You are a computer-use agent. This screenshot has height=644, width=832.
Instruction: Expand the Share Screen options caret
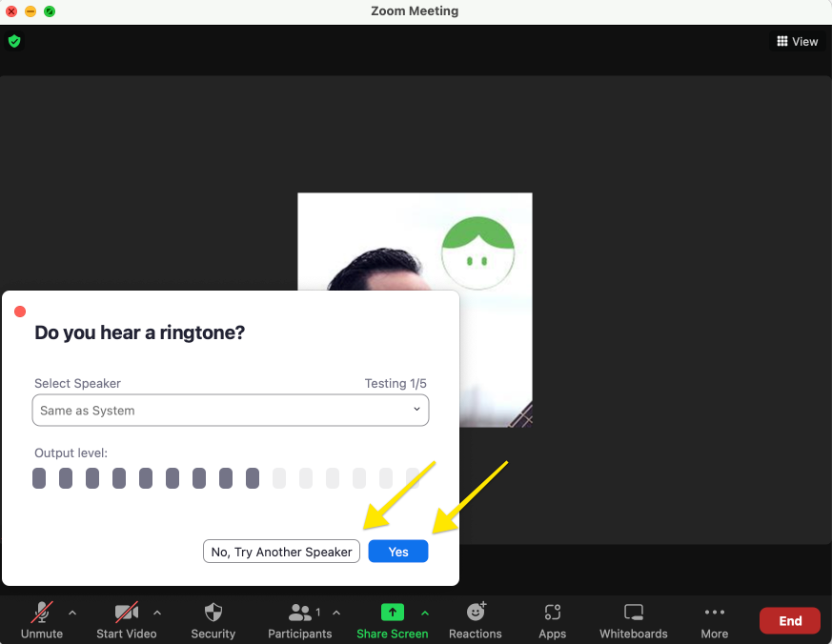425,613
